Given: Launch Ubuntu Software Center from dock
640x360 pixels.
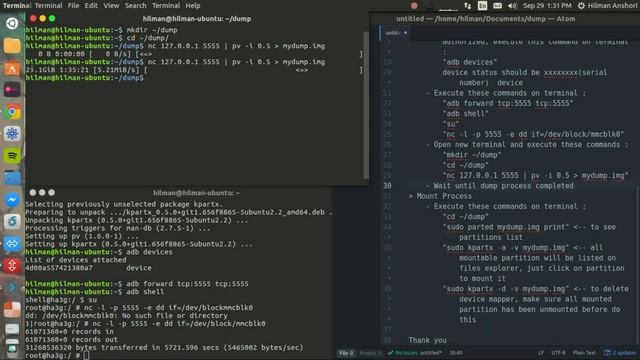Looking at the screenshot, I should coord(12,68).
